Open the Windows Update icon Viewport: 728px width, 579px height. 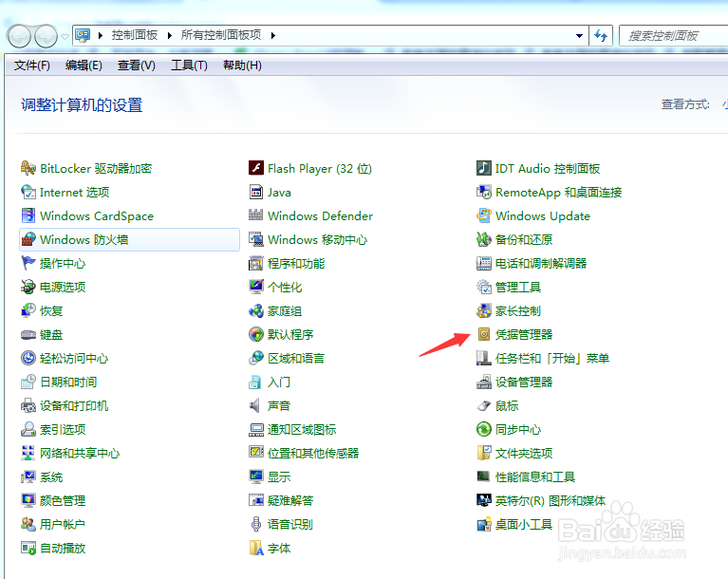[x=484, y=215]
